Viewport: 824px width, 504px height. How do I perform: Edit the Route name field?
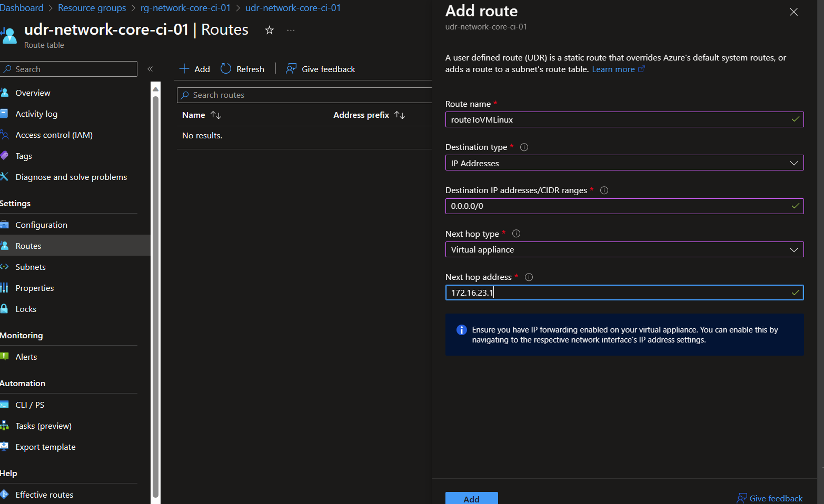pos(624,119)
